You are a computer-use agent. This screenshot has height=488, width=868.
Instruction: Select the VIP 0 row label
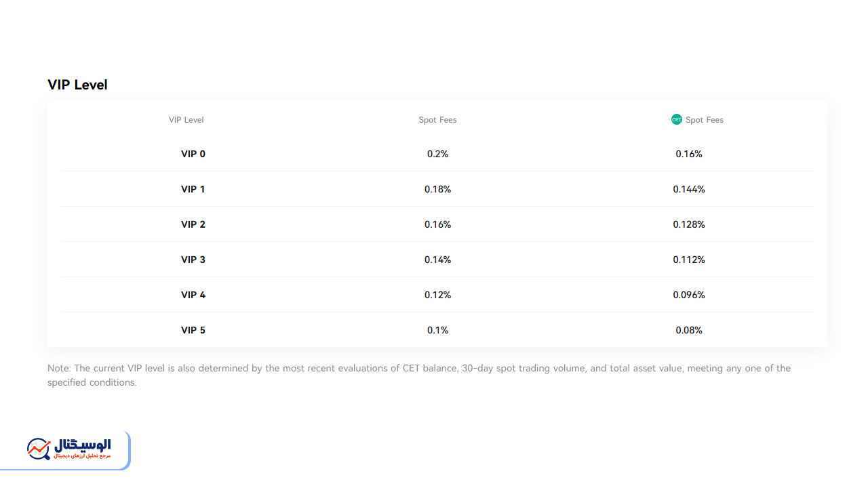(x=193, y=154)
